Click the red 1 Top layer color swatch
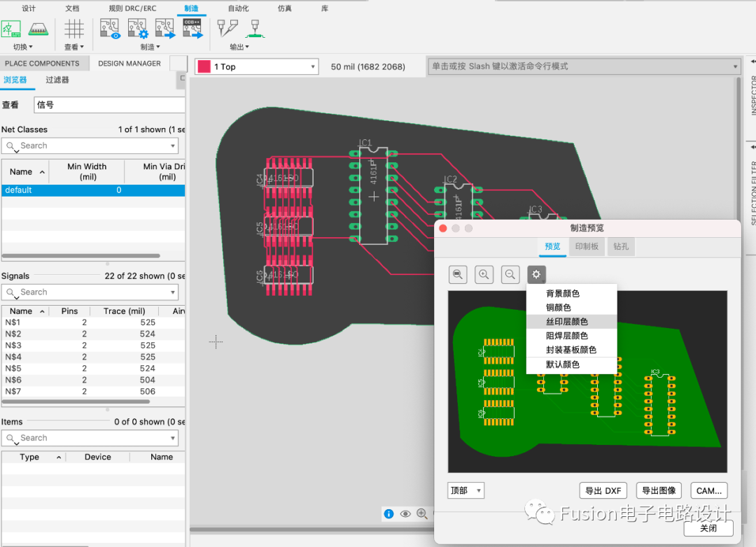 click(204, 66)
